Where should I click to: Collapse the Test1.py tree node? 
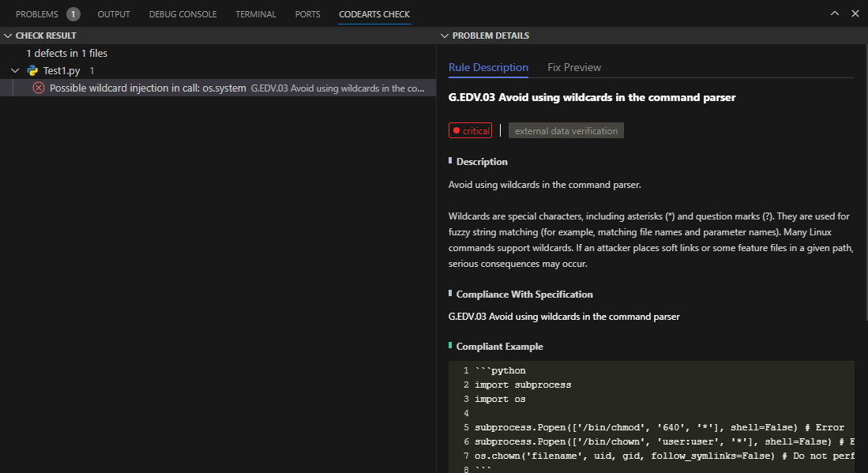click(15, 70)
